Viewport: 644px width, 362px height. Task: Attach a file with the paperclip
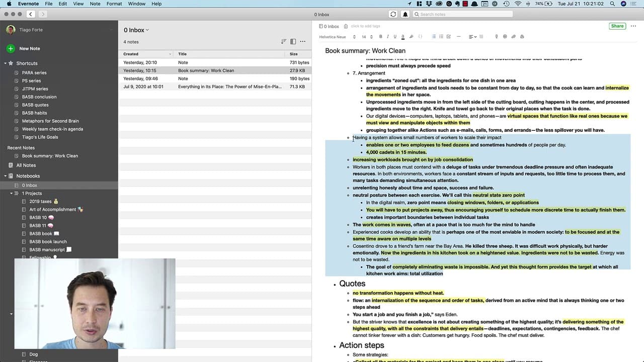click(x=514, y=37)
